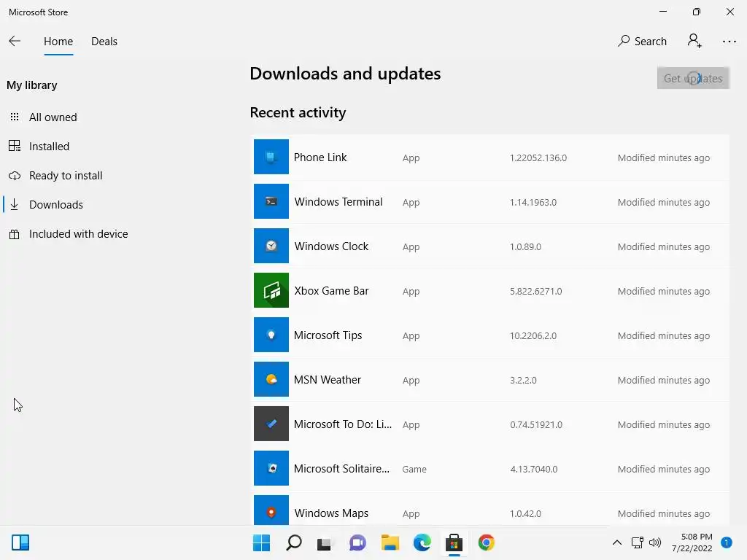Click Modified minutes ago for Windows Clock
The width and height of the screenshot is (747, 560).
pyautogui.click(x=664, y=246)
